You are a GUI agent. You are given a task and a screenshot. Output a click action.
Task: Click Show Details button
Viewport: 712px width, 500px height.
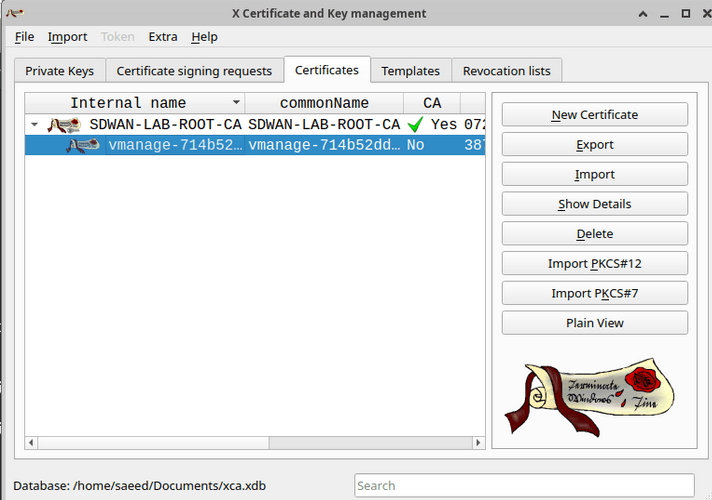(x=594, y=204)
